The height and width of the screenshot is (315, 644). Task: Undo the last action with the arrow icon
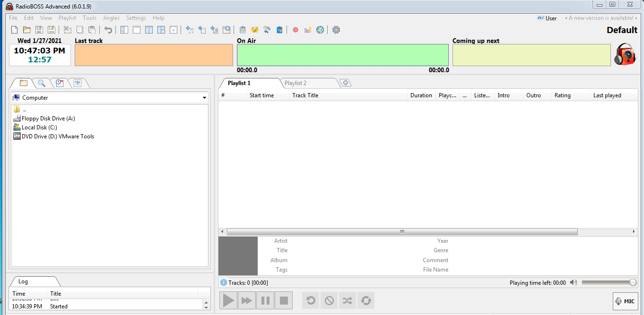[x=108, y=30]
